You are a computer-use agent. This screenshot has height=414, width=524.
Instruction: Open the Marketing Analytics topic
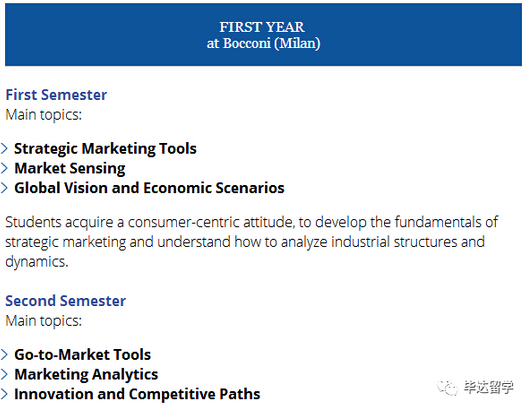[x=86, y=374]
